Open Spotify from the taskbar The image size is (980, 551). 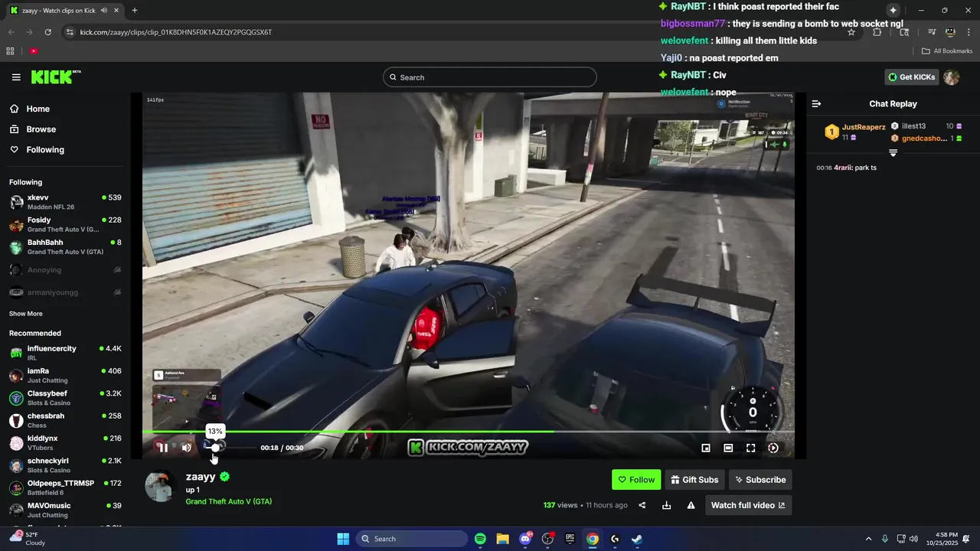(480, 539)
